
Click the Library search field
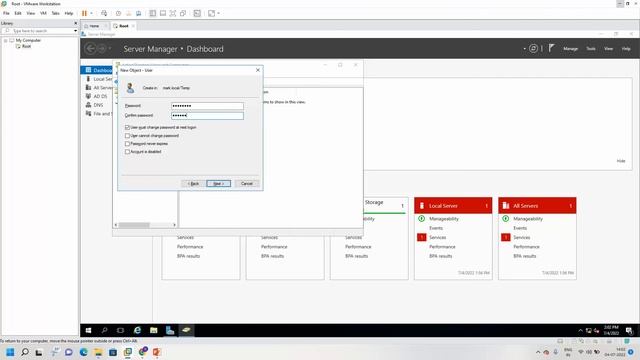(39, 31)
